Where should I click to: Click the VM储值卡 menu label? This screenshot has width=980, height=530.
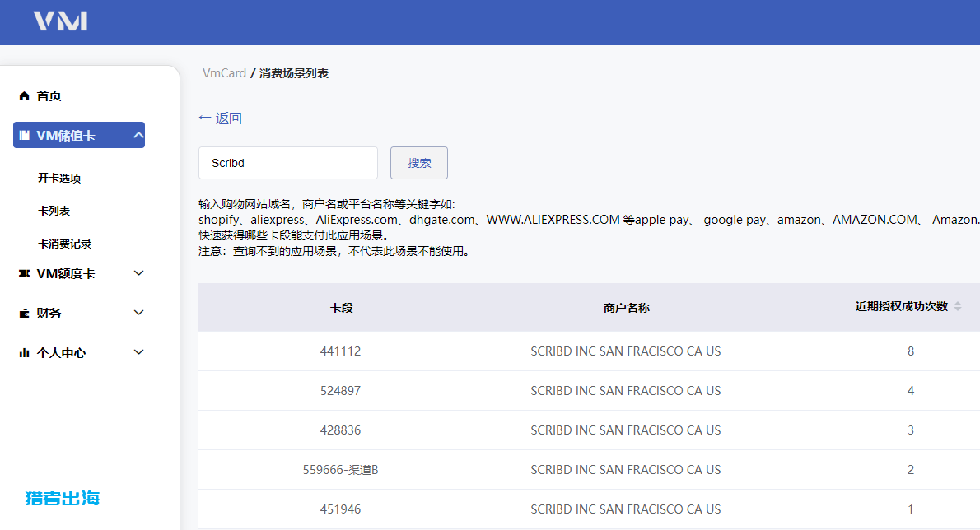pos(66,136)
